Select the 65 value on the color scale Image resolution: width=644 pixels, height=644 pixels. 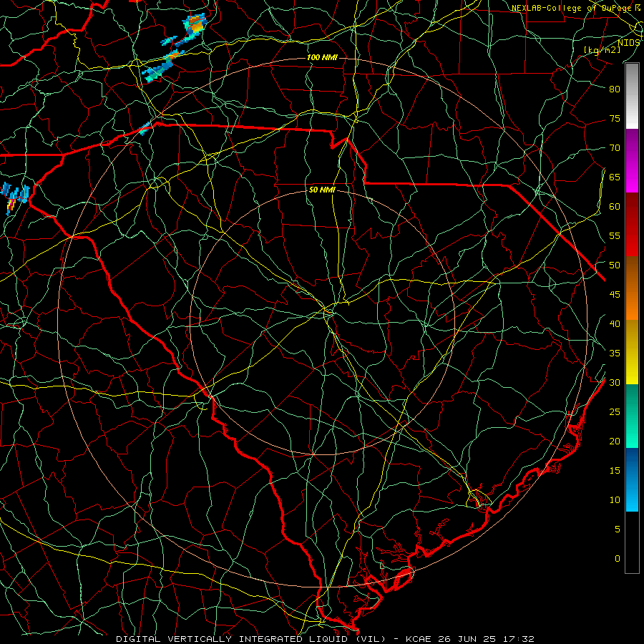pos(615,177)
